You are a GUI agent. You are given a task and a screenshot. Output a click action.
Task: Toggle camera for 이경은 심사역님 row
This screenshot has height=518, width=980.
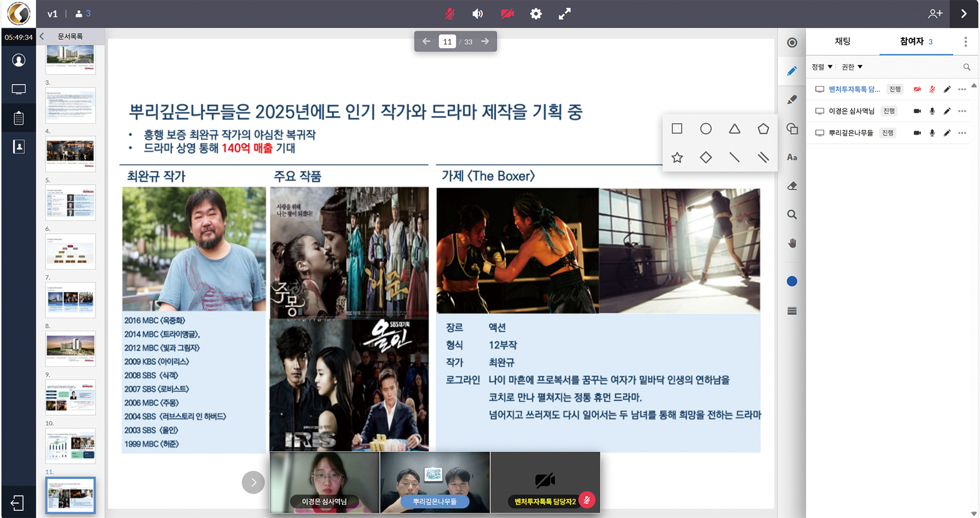[x=917, y=111]
